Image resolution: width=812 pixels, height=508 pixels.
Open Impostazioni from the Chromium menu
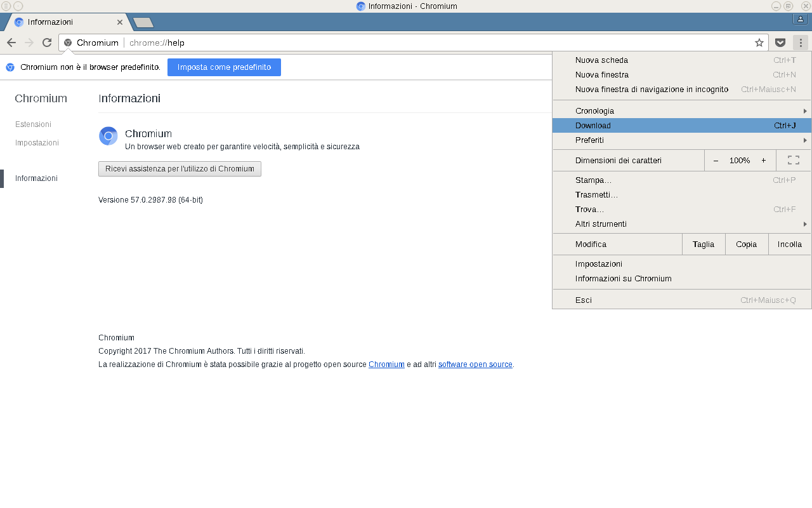[x=682, y=264]
